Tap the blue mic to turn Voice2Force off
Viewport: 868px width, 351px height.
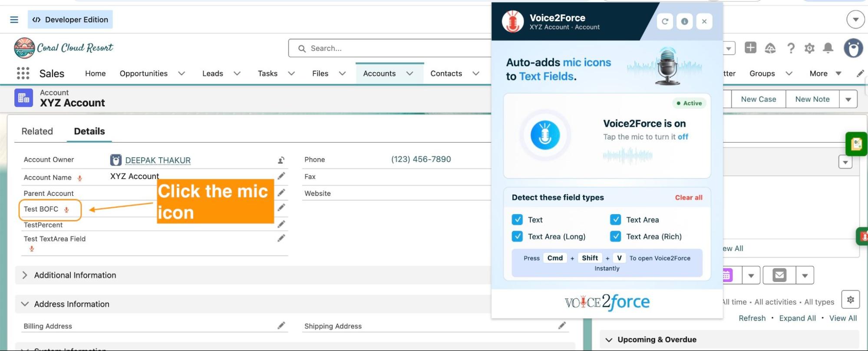[545, 135]
